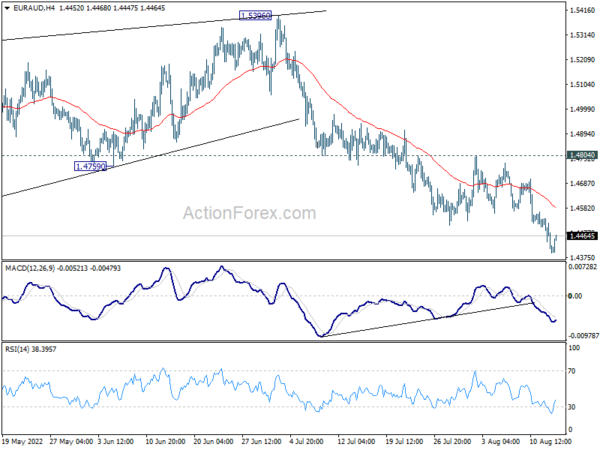Click the 27 Jun 12:00 time label

(262, 441)
